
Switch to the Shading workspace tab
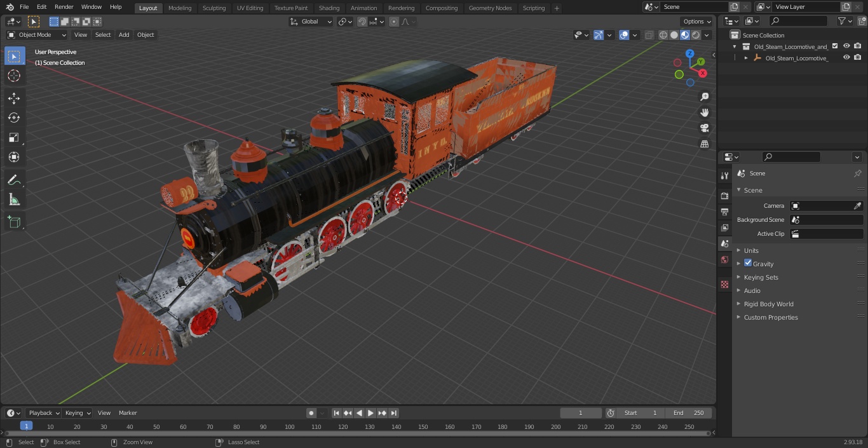pos(329,8)
